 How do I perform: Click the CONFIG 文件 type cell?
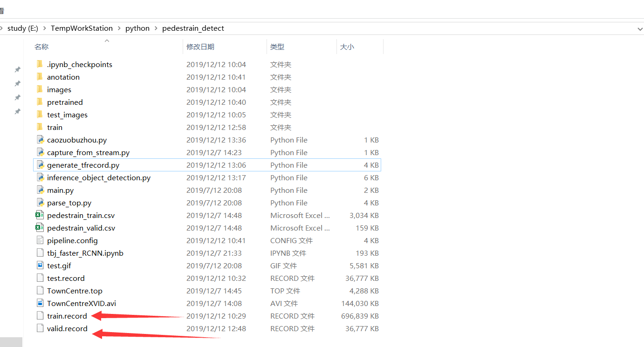coord(291,240)
